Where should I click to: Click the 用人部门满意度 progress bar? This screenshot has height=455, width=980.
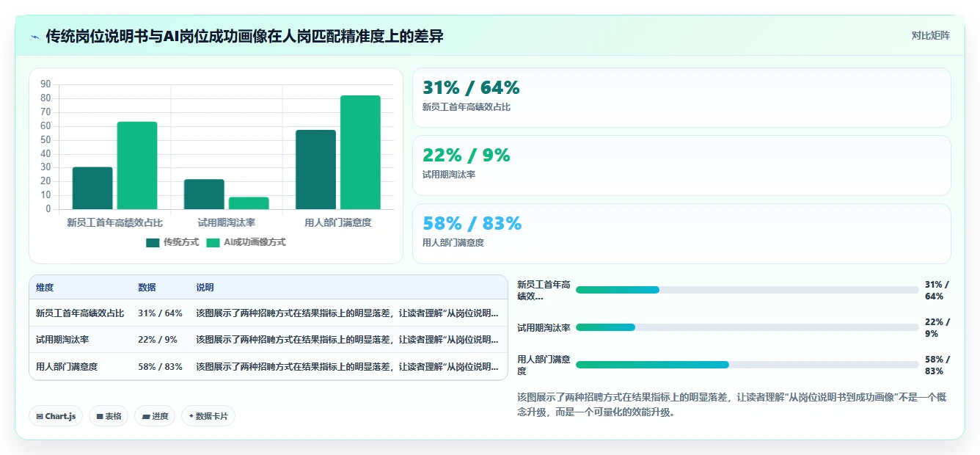(747, 365)
